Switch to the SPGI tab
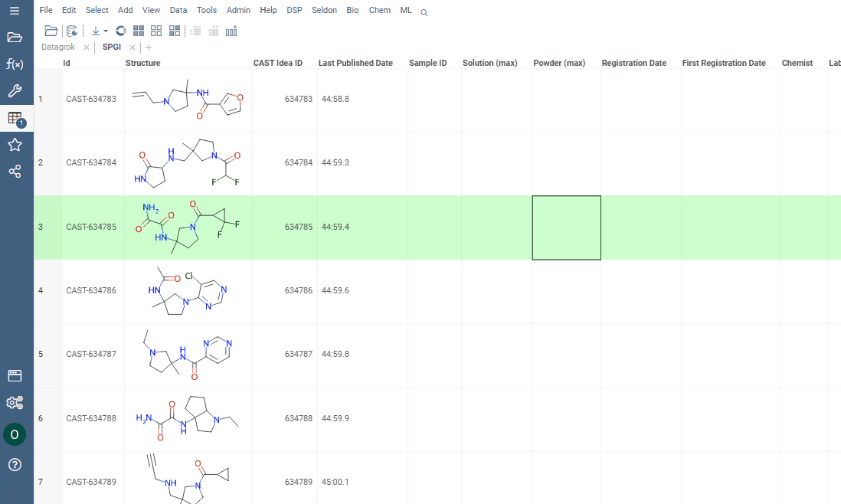The width and height of the screenshot is (841, 504). click(111, 47)
